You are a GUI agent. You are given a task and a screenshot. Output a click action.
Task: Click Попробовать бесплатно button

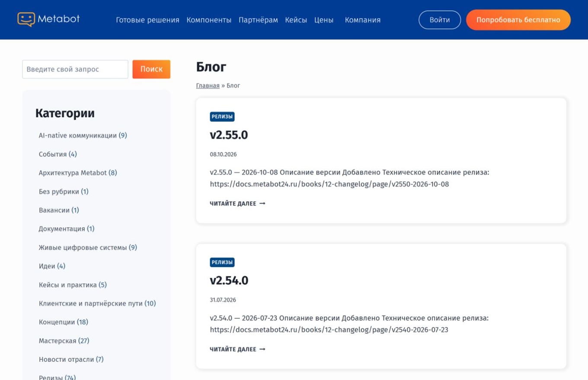[518, 20]
